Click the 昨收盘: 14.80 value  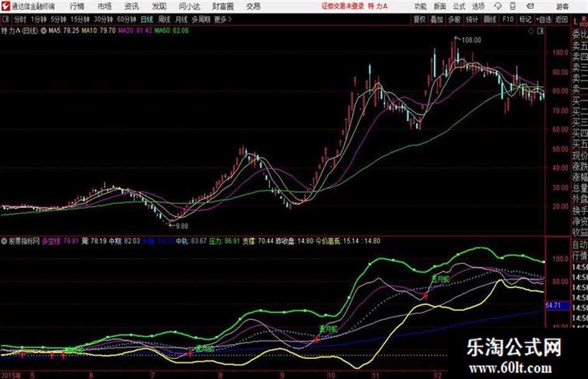pos(294,241)
